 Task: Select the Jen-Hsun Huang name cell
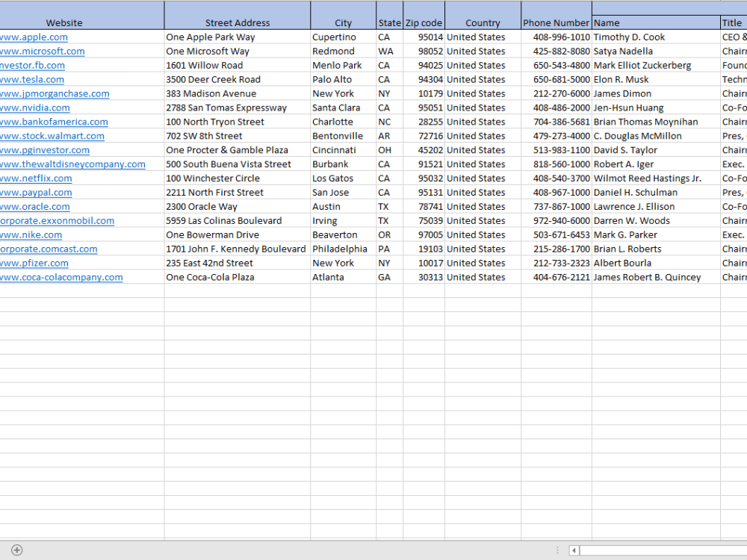pyautogui.click(x=656, y=108)
